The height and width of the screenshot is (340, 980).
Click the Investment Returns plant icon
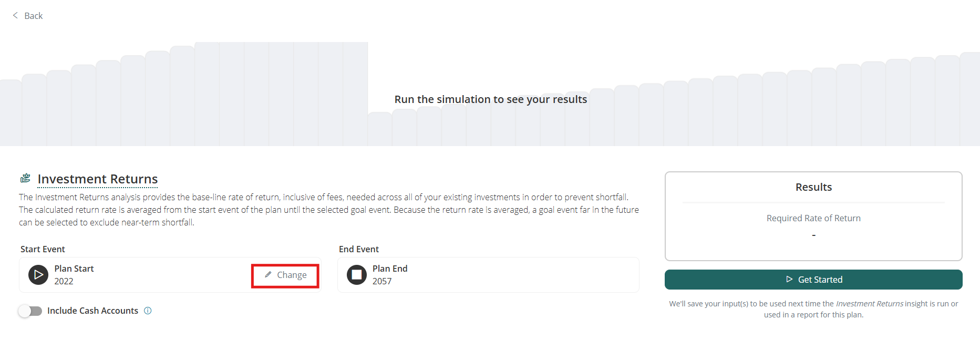point(25,179)
